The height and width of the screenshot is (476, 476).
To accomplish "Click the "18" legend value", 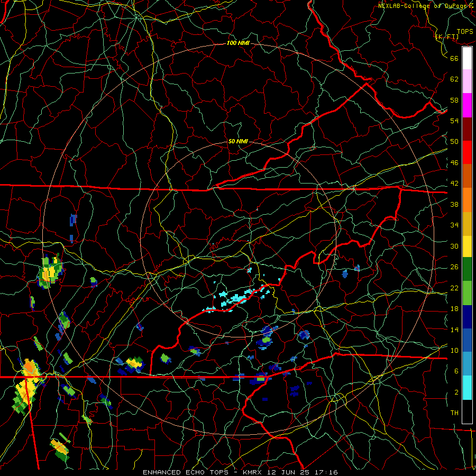I will click(454, 309).
